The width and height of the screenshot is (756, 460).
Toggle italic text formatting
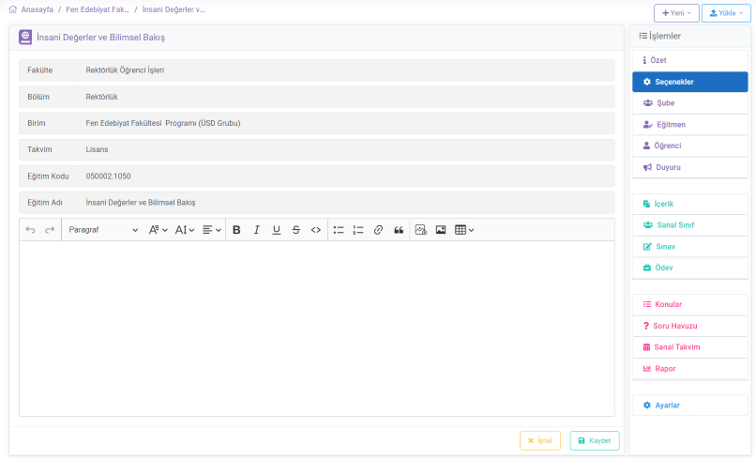[x=257, y=230]
